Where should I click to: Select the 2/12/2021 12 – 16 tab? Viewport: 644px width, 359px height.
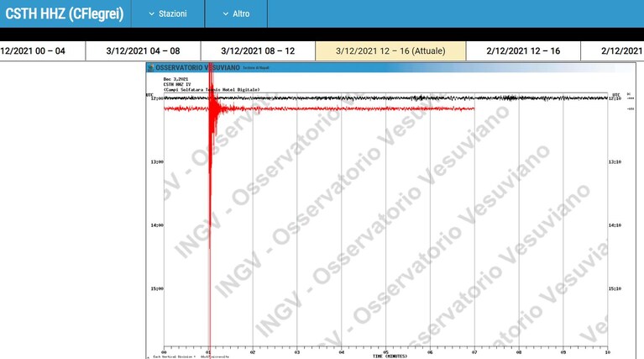[523, 51]
